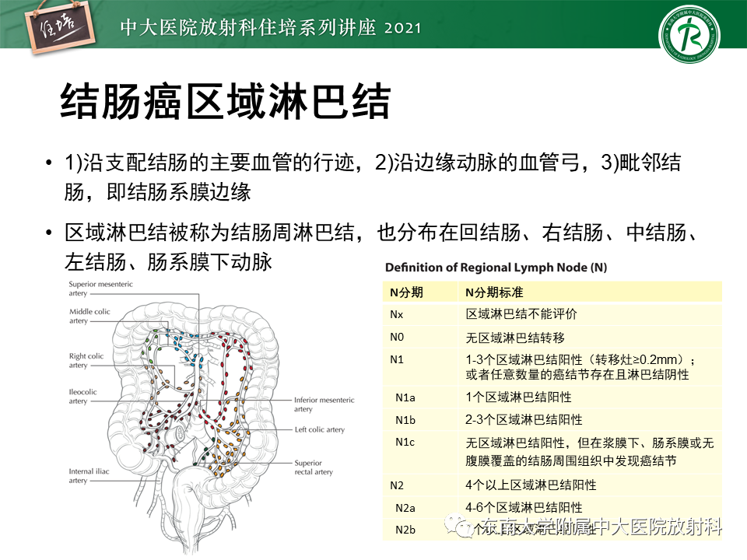
Task: Click the cell 4个以上区域淋巴结阳性
Action: [531, 485]
